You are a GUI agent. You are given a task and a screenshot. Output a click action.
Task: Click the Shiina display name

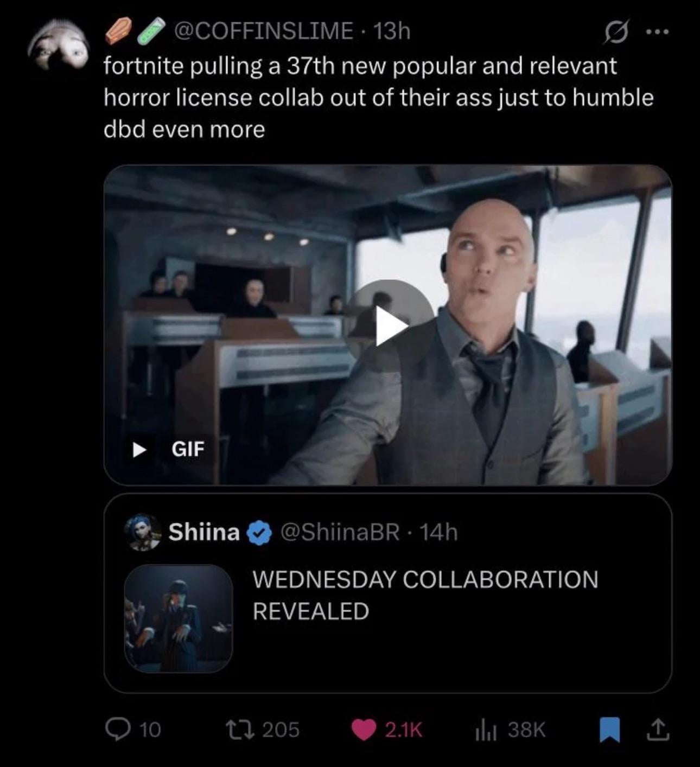click(204, 532)
